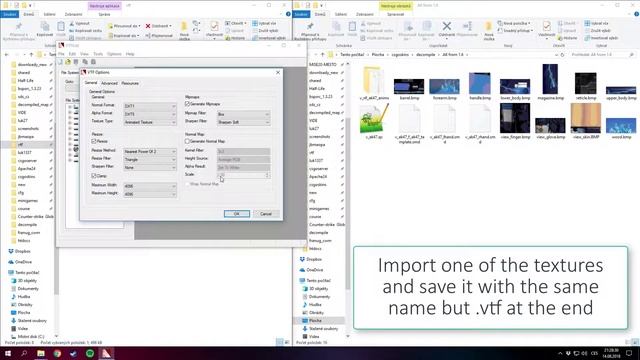Close the VTF Options dialog

278,72
